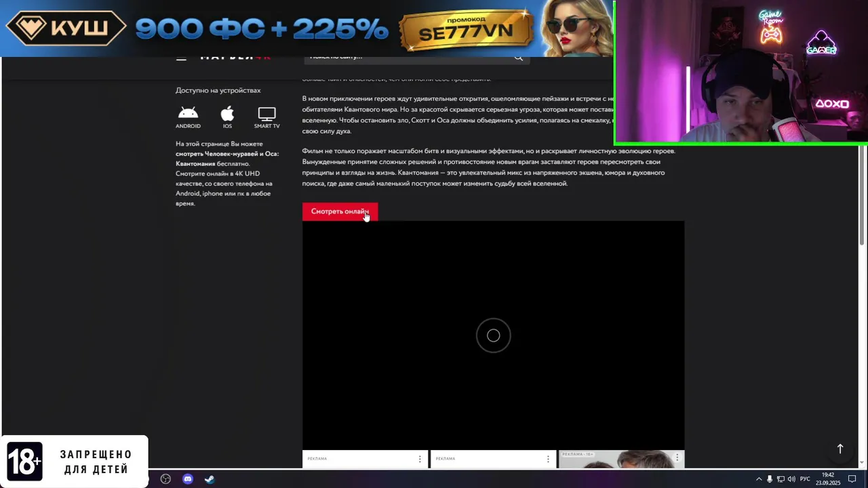Screen dimensions: 868x488
Task: Click the paragraph starting Фильм не только поражает
Action: [488, 167]
